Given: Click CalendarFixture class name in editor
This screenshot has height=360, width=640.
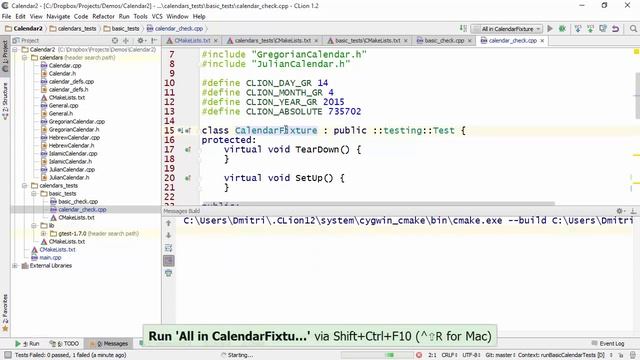Looking at the screenshot, I should coord(276,131).
